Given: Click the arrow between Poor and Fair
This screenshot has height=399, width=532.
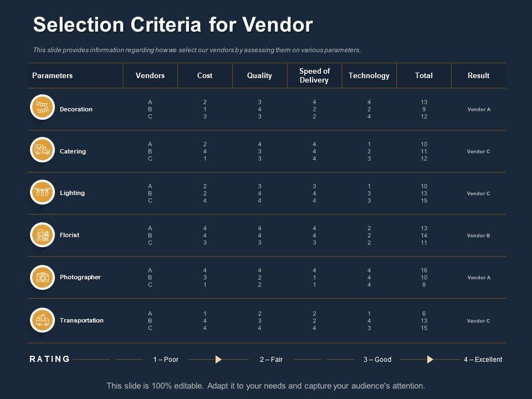Looking at the screenshot, I should pyautogui.click(x=218, y=360).
